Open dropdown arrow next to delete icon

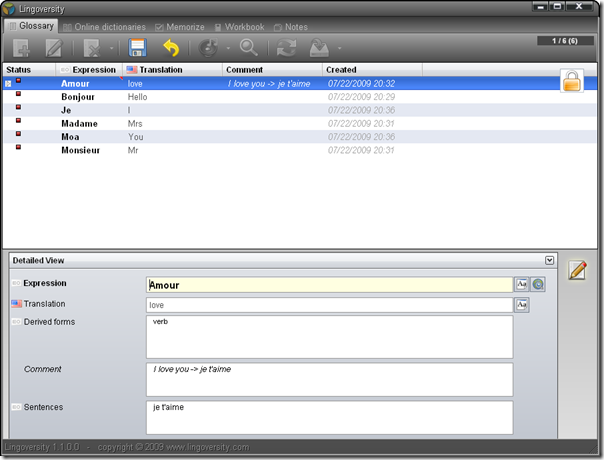pos(111,49)
